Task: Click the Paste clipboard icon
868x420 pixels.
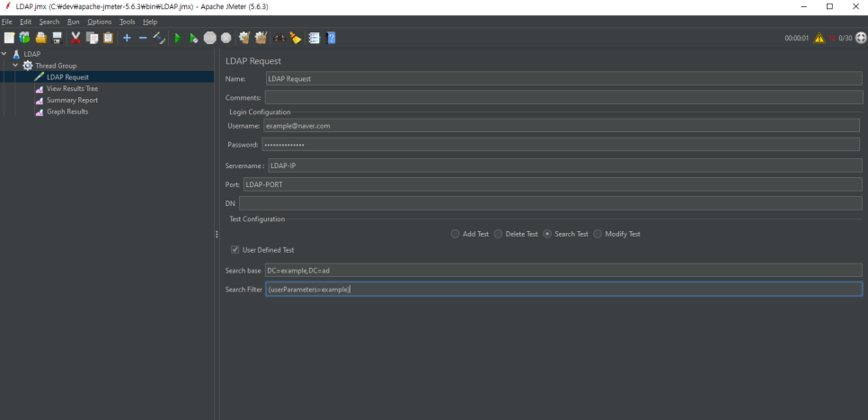Action: tap(108, 38)
